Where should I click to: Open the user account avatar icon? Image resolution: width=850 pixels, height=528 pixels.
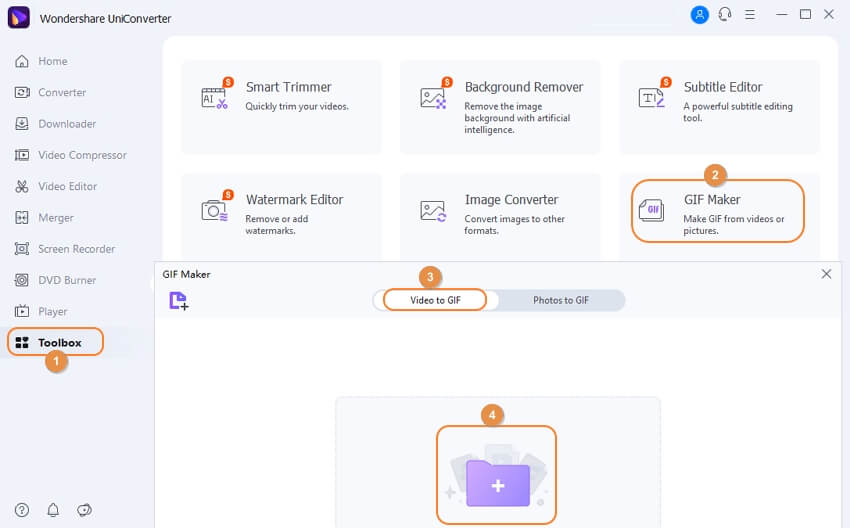(699, 15)
